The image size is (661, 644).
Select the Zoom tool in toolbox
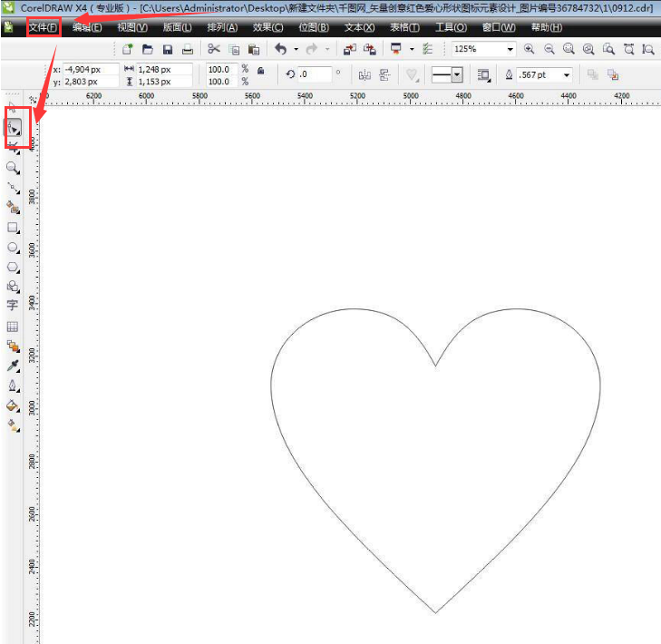[x=13, y=169]
